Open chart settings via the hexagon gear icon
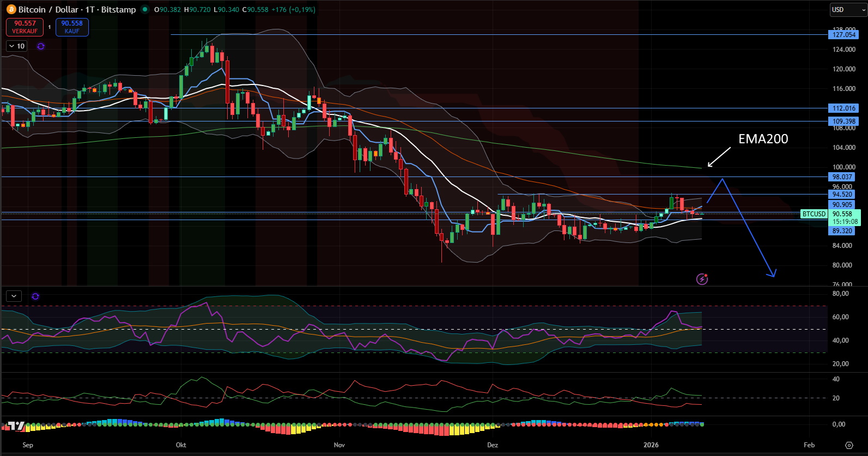The image size is (868, 456). point(849,445)
